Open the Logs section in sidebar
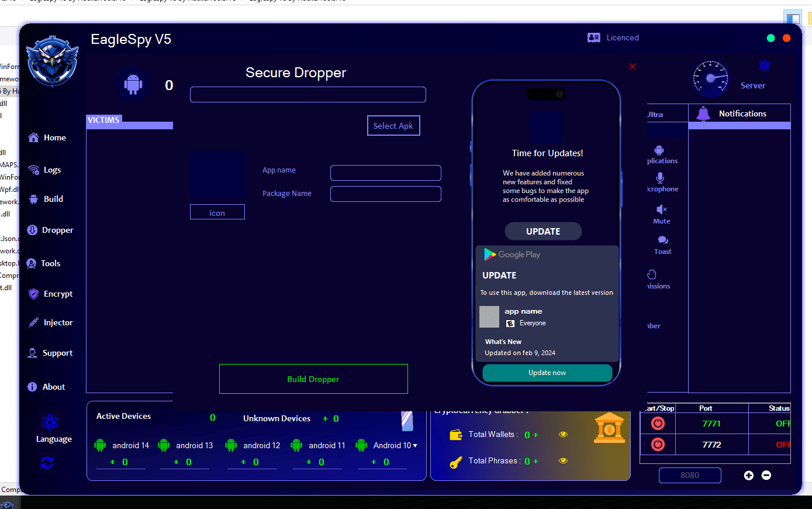Screen dimensions: 812x509 (45, 170)
